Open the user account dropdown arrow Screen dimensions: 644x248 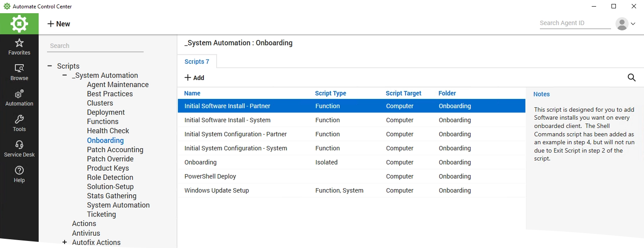633,24
